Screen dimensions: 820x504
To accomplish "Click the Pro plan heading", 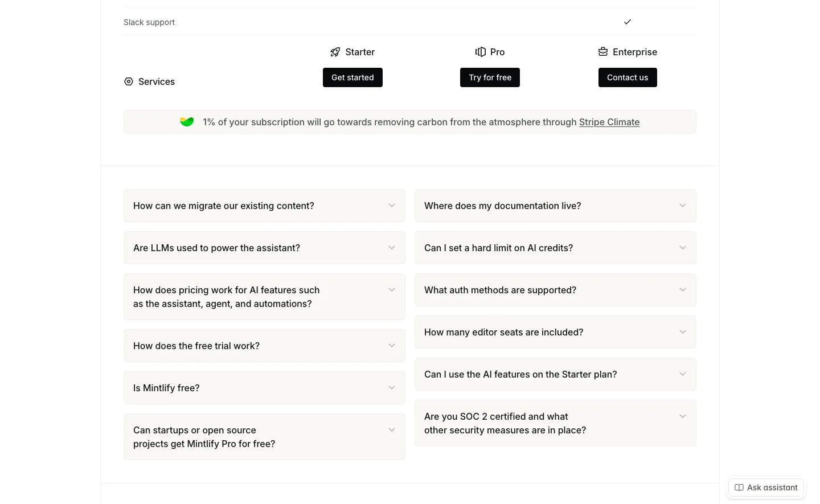I will 497,52.
